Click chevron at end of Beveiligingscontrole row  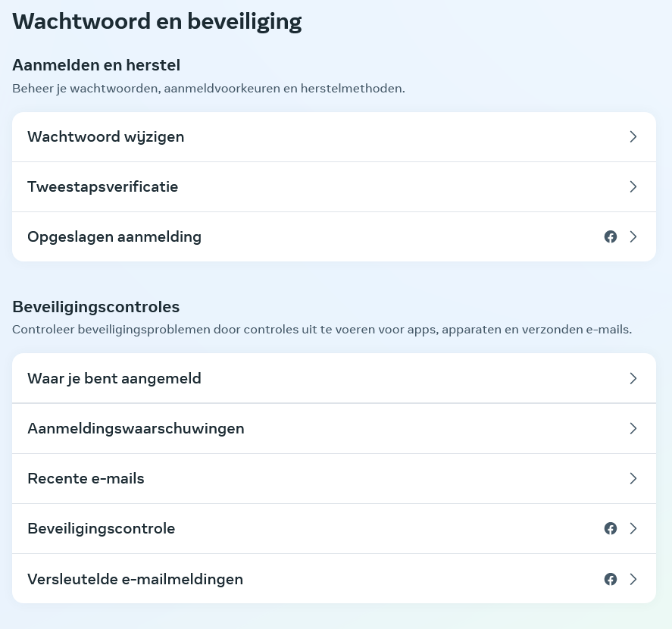633,529
